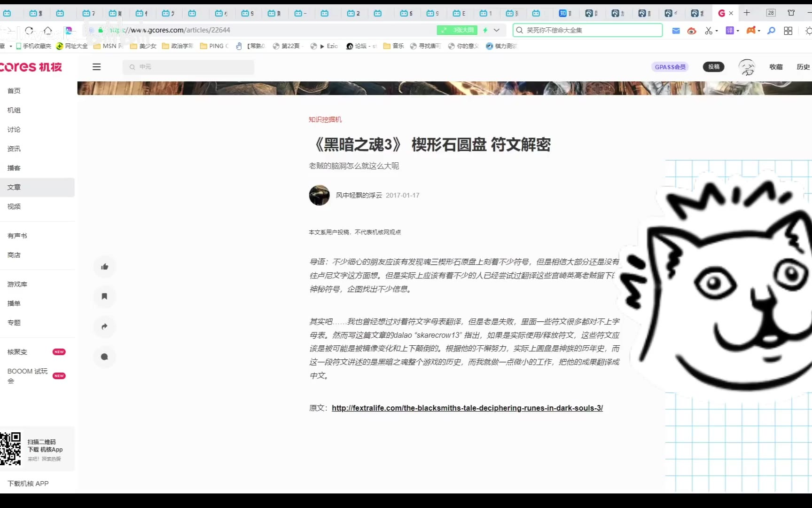
Task: Open the 专题 sidebar item
Action: (x=37, y=323)
